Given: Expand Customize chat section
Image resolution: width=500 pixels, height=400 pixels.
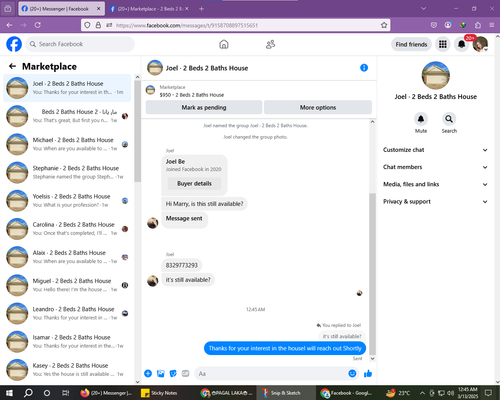Looking at the screenshot, I should tap(435, 150).
